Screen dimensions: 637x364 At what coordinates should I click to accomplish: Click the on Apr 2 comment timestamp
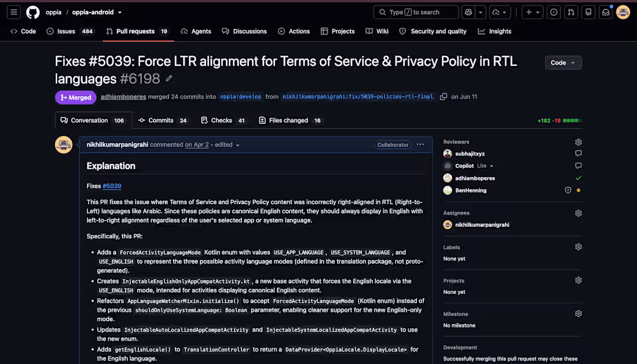[197, 145]
